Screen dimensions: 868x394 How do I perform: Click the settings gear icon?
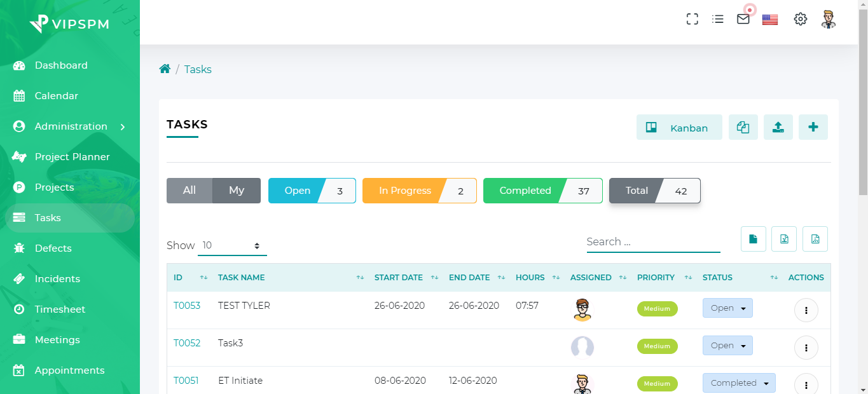[800, 19]
